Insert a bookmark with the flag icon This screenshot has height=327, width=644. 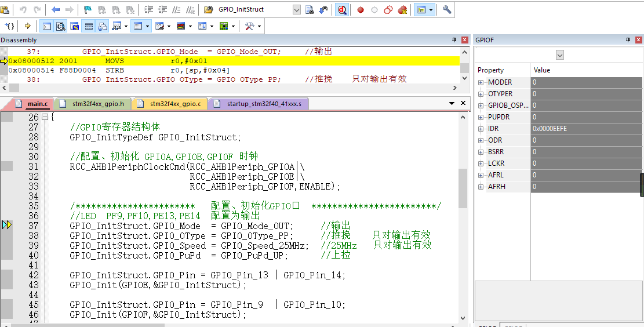point(88,9)
